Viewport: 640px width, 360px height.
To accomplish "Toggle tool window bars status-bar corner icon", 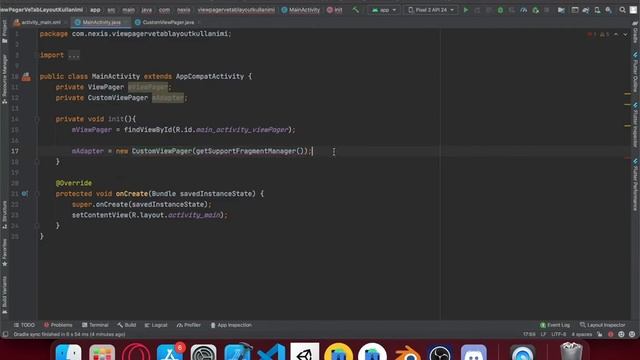I will point(5,334).
